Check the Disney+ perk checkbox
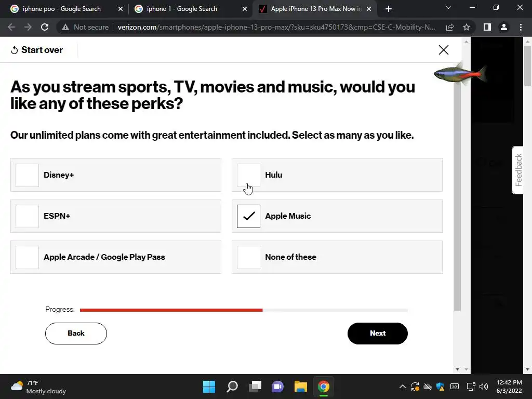This screenshot has height=399, width=532. click(27, 175)
